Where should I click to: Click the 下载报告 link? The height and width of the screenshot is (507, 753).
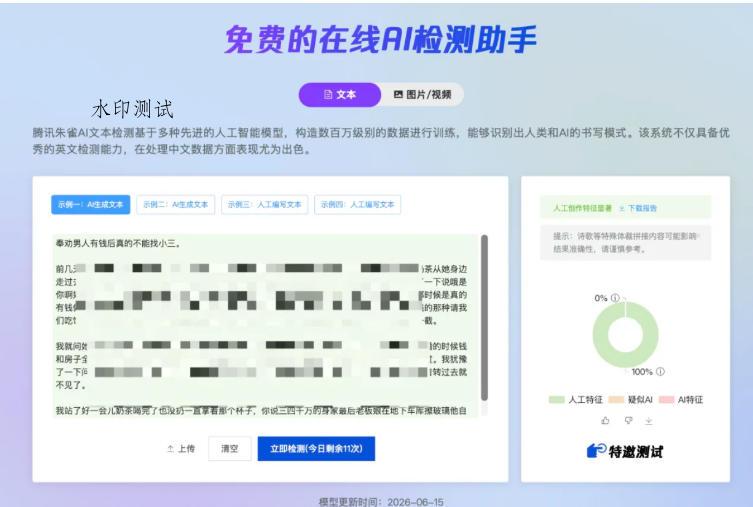click(x=642, y=208)
